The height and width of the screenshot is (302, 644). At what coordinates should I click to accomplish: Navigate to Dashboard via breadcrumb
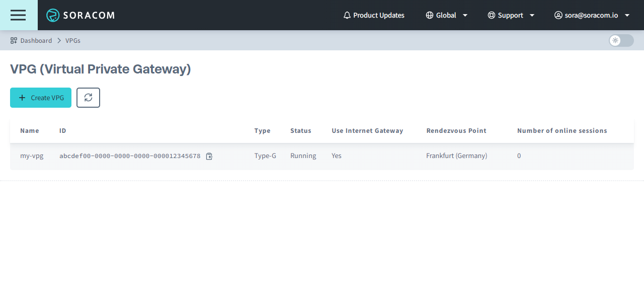[x=36, y=40]
